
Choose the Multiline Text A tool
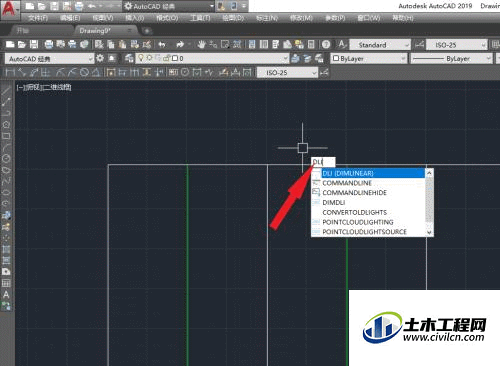6,295
